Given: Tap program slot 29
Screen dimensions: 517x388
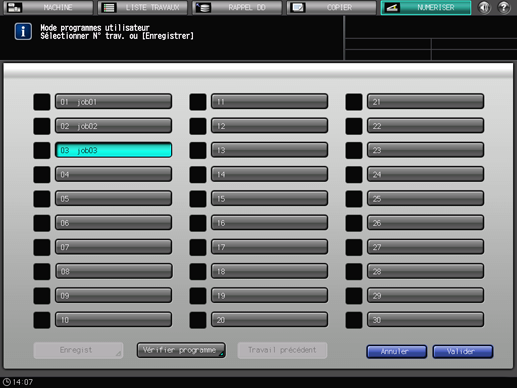Looking at the screenshot, I should pos(425,296).
